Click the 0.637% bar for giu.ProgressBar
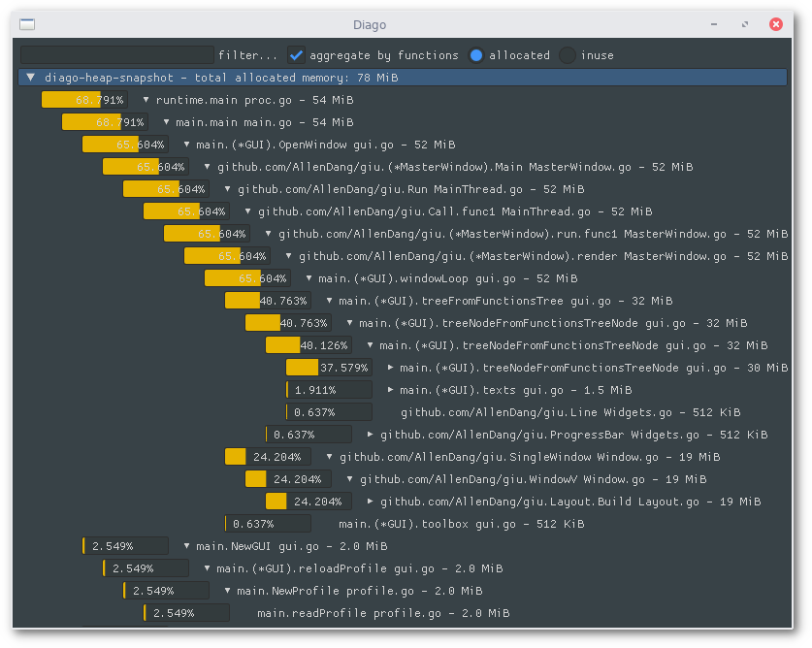Image resolution: width=812 pixels, height=648 pixels. click(x=309, y=434)
